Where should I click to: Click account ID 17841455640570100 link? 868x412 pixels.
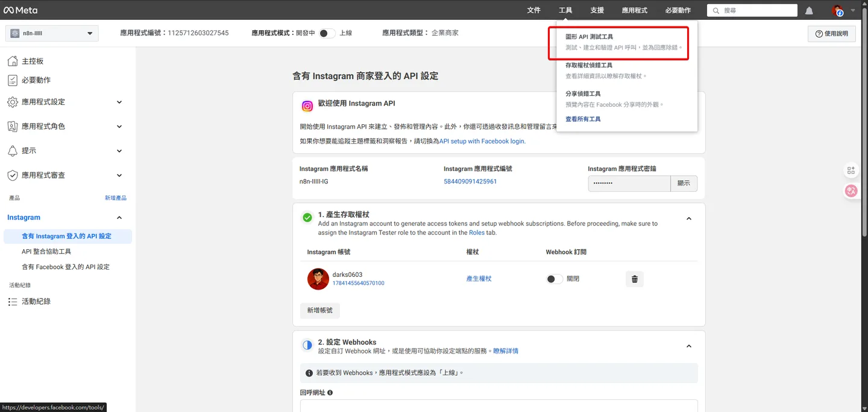[x=358, y=284]
